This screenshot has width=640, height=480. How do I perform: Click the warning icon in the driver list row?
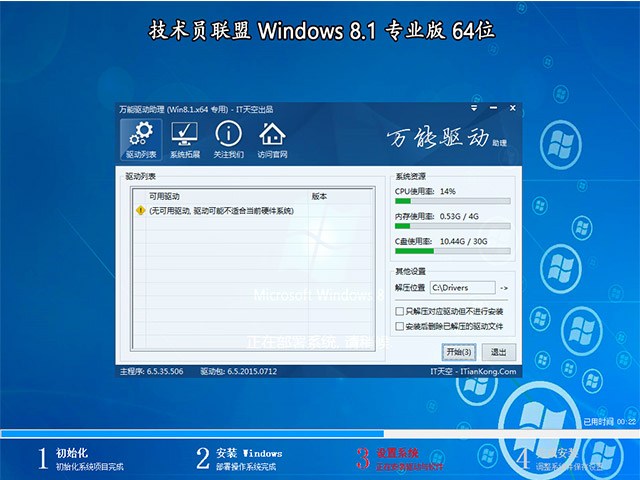click(140, 211)
